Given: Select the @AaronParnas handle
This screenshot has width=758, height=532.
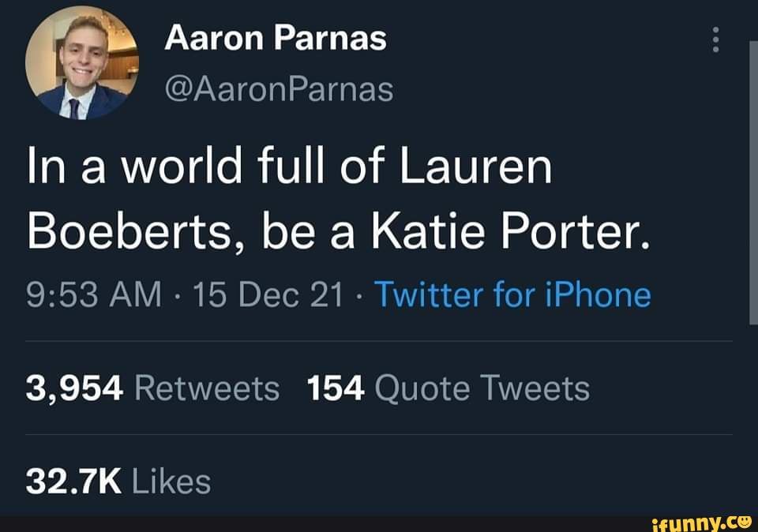Looking at the screenshot, I should click(x=278, y=89).
